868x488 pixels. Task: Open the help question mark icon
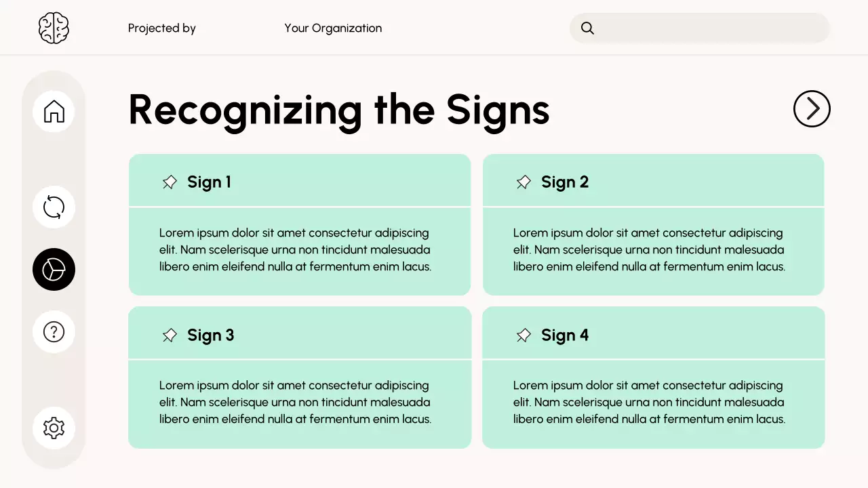(54, 331)
